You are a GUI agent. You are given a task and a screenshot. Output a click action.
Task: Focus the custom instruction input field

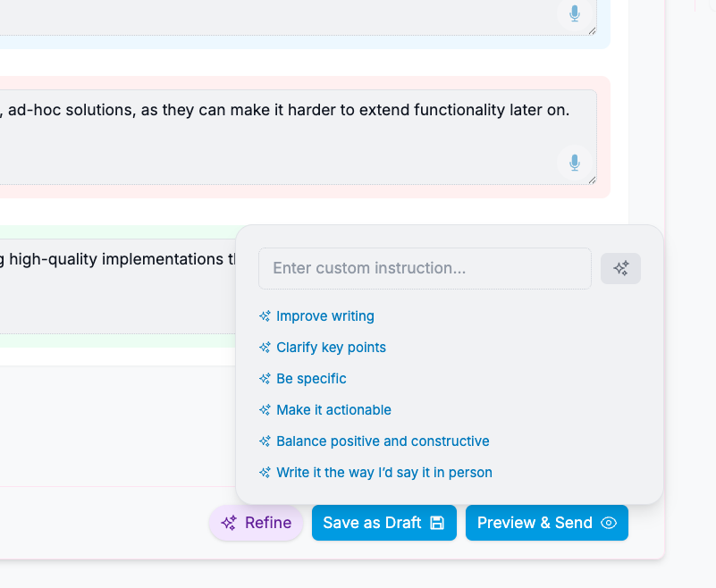coord(425,268)
